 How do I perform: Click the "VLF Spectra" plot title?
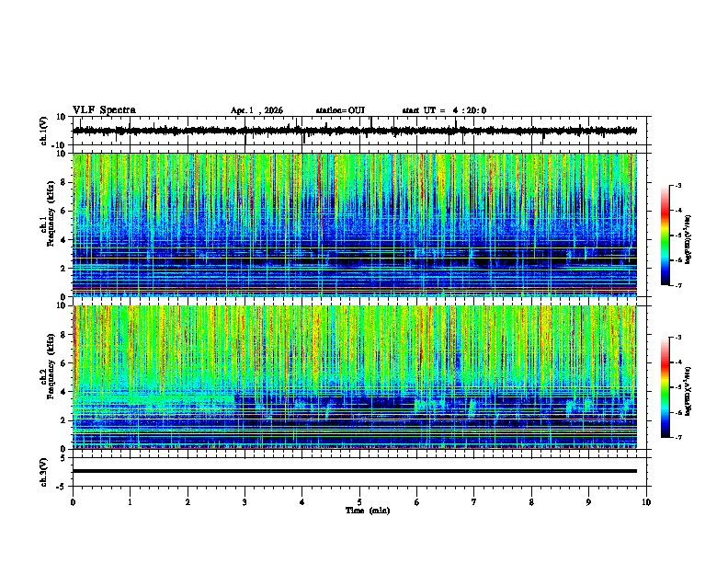104,110
